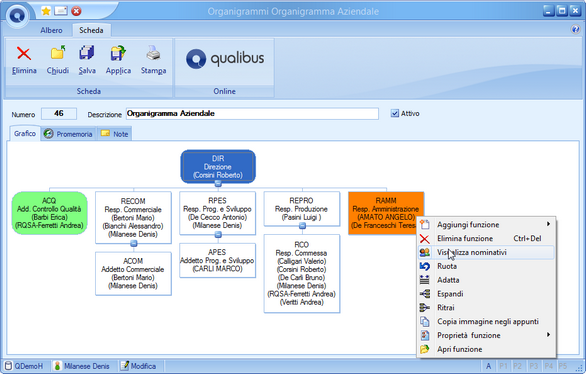
Task: Click the red circle X quick-access icon
Action: point(76,11)
